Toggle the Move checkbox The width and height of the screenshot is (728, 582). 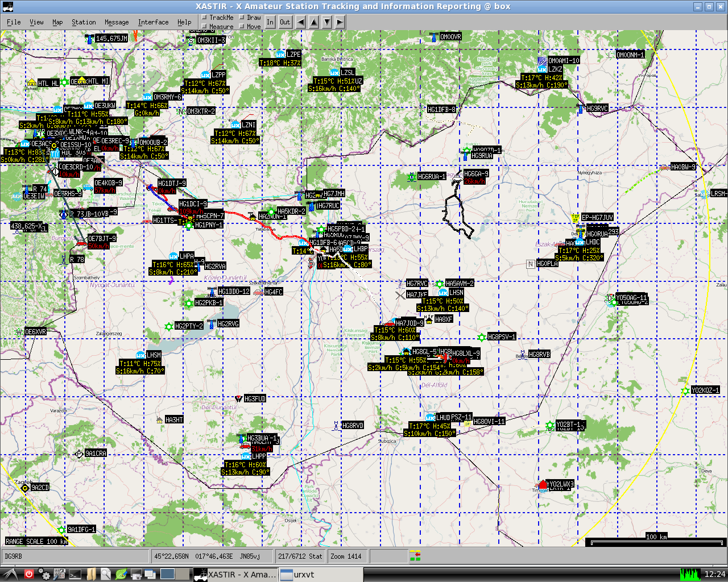242,27
